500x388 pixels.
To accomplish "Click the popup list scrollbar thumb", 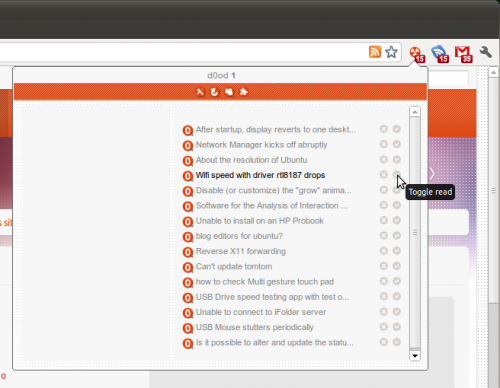I will (x=415, y=232).
